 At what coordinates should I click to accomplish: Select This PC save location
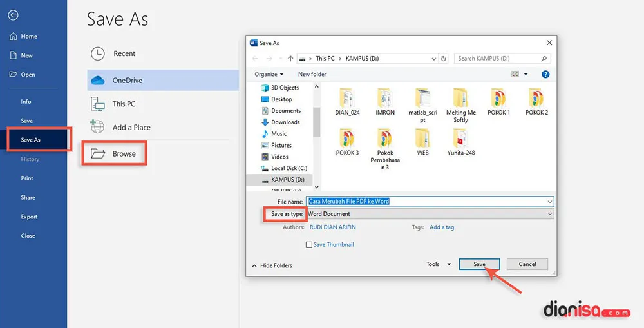(x=163, y=104)
